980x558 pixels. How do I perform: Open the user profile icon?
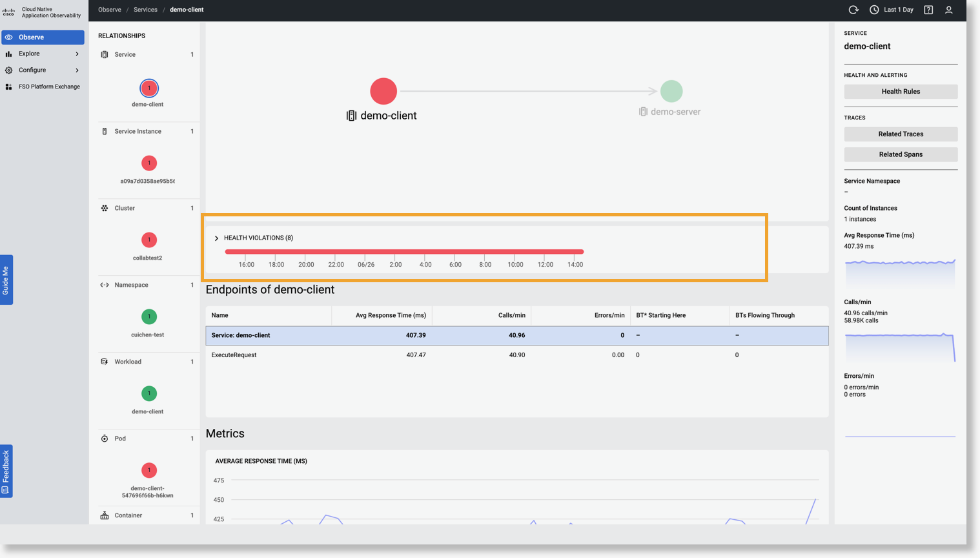pos(949,10)
